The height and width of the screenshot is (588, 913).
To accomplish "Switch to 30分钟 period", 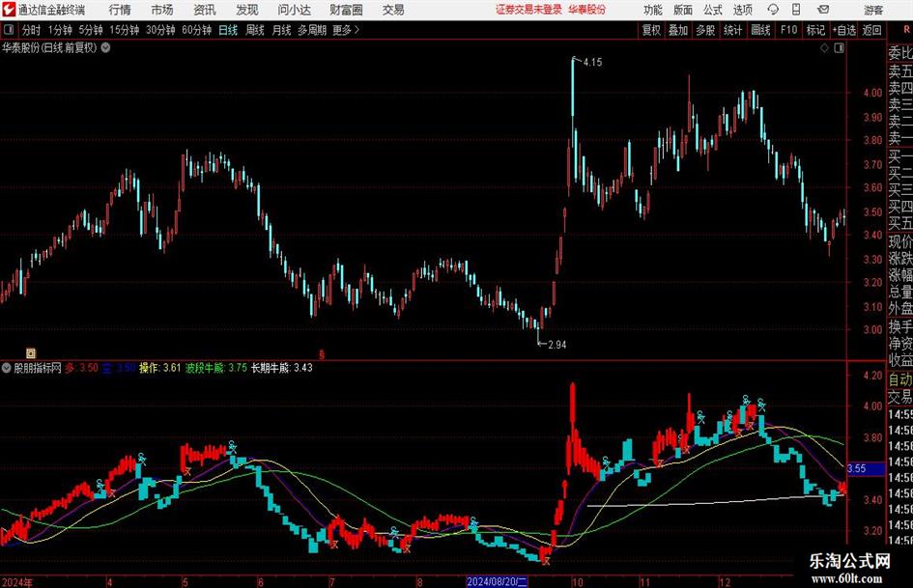I will [160, 30].
